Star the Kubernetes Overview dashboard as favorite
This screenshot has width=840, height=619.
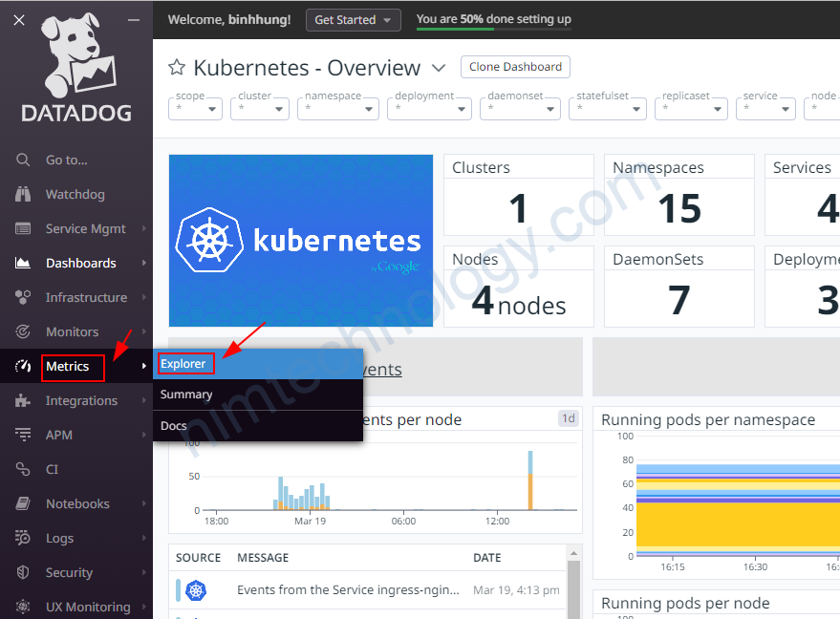pos(177,68)
